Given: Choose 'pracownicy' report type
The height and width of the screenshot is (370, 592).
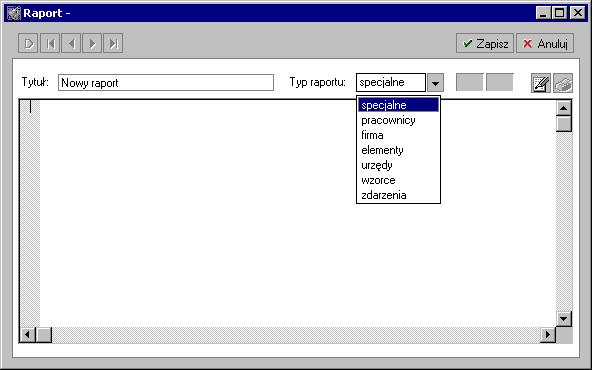Looking at the screenshot, I should click(398, 120).
